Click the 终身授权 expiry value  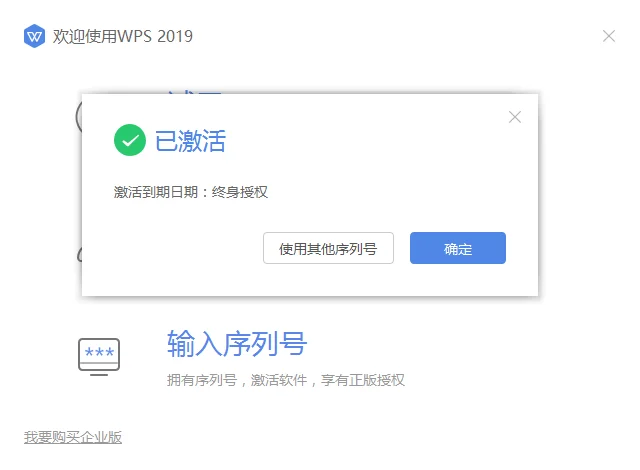click(x=240, y=192)
